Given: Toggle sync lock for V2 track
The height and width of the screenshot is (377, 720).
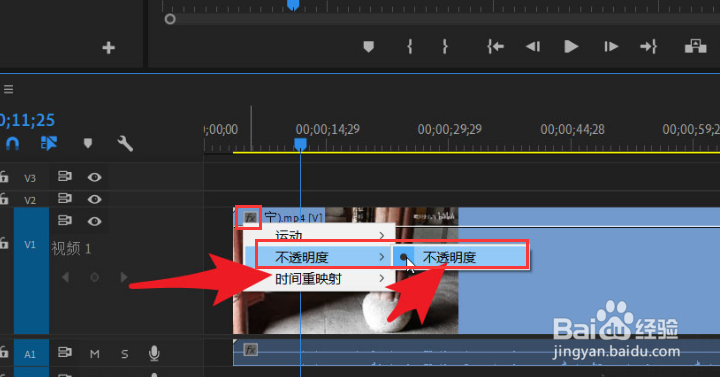Looking at the screenshot, I should tap(65, 198).
